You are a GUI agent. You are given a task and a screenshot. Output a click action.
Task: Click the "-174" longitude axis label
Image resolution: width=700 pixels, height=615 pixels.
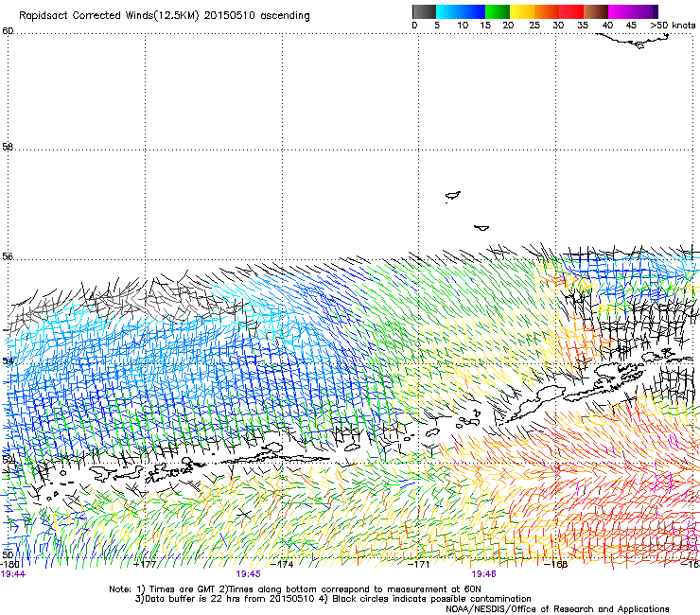282,564
